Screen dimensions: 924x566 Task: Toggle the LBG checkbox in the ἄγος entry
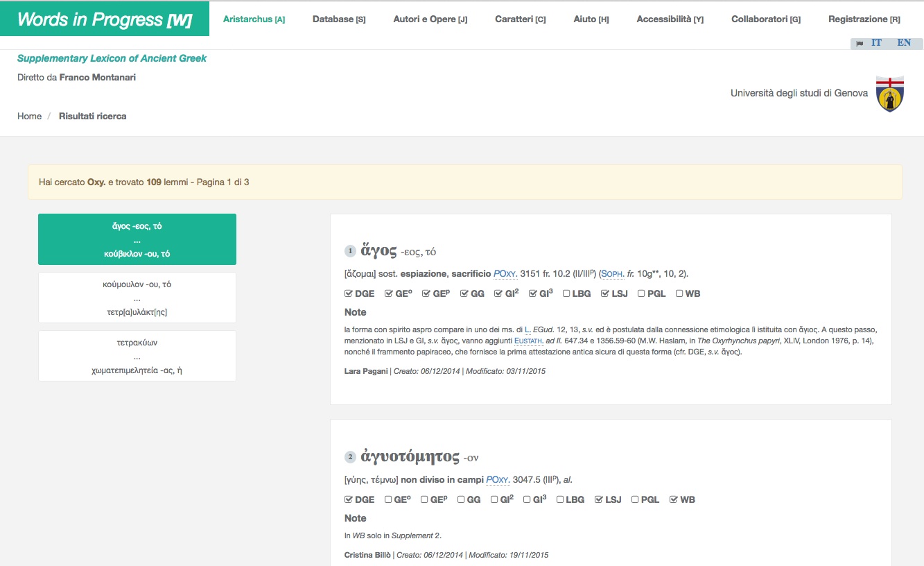566,293
